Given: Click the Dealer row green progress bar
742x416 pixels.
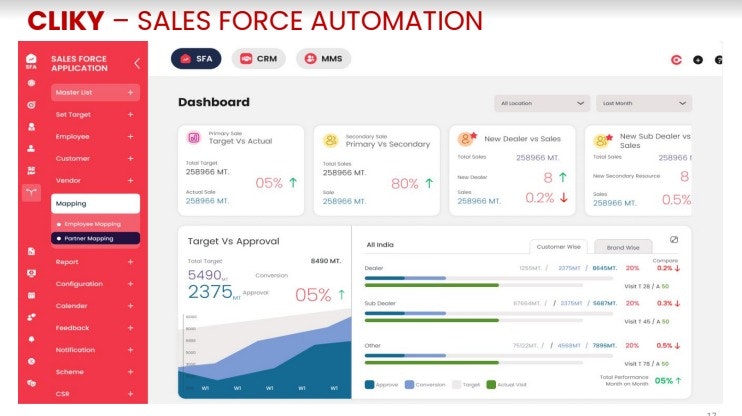Looking at the screenshot, I should 432,285.
